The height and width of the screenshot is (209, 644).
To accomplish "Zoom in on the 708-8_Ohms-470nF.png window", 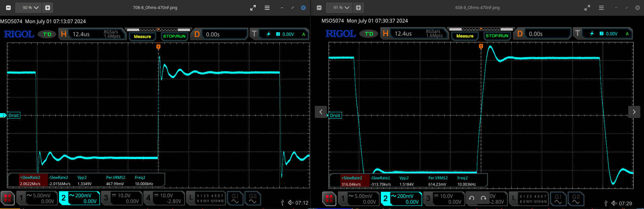I will (48, 8).
